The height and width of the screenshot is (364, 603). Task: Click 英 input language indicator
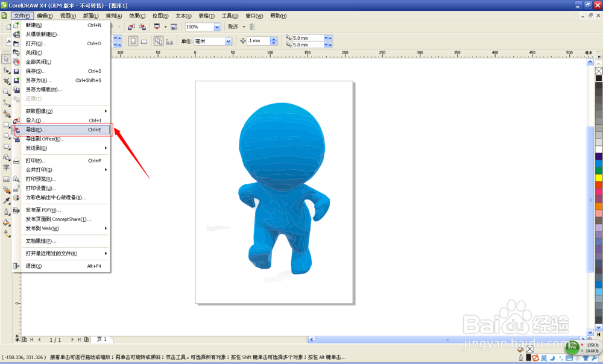click(x=544, y=358)
